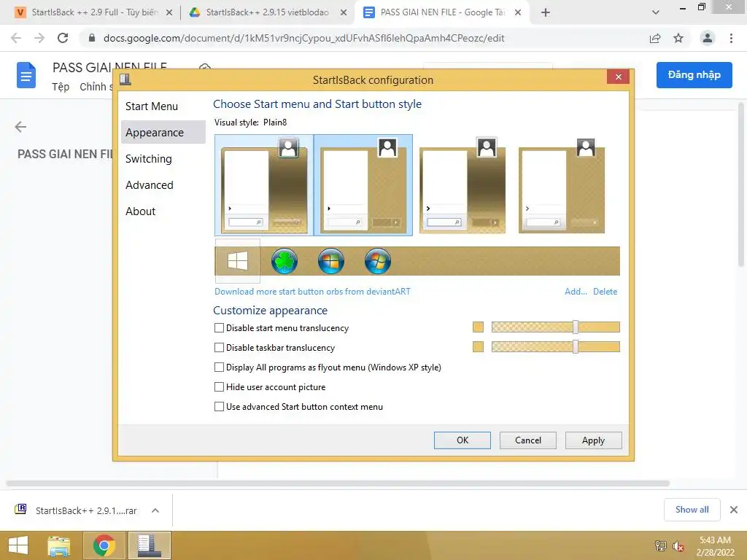Screen dimensions: 747x560
Task: Open the Advanced section
Action: [x=163, y=184]
